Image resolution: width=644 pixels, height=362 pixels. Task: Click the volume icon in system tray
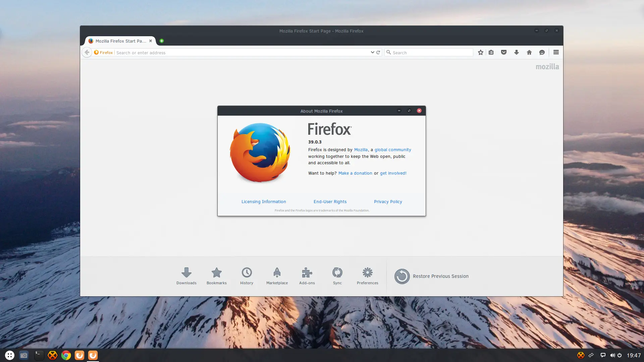coord(612,355)
